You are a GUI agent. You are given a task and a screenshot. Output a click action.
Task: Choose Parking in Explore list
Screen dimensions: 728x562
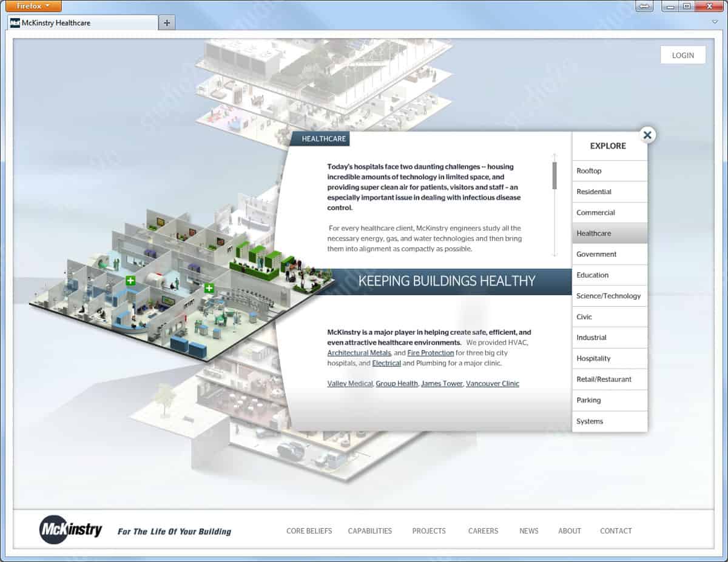tap(610, 400)
